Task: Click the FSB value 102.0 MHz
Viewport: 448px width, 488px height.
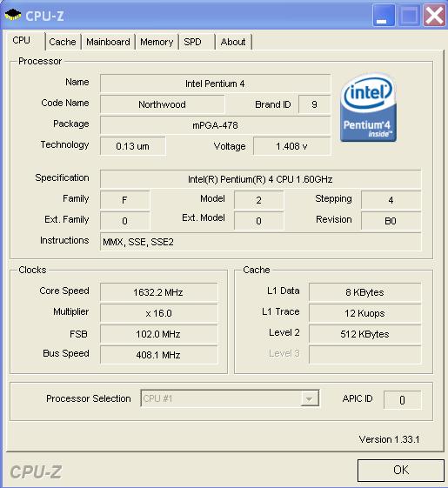Action: (158, 334)
